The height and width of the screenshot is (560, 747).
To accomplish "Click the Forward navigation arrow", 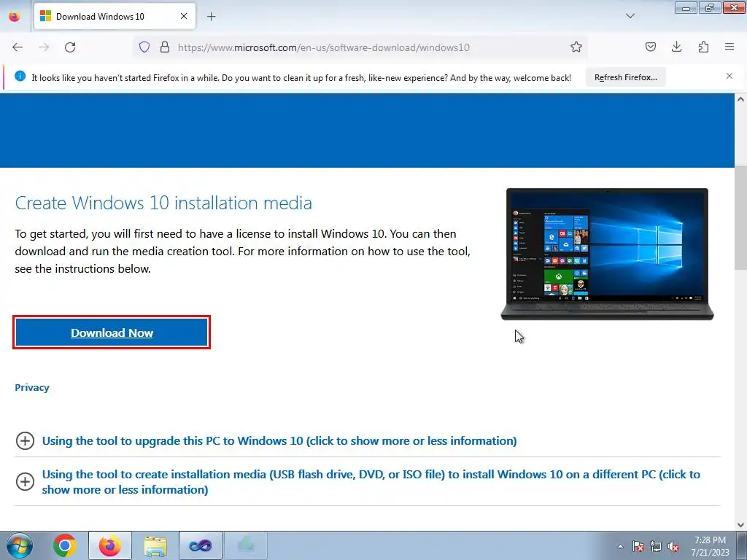I will (44, 47).
